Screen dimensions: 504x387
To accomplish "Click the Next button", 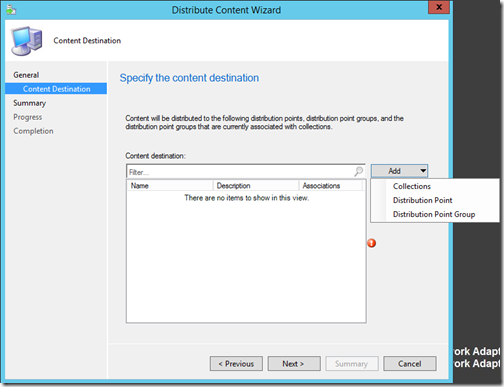I will (294, 364).
